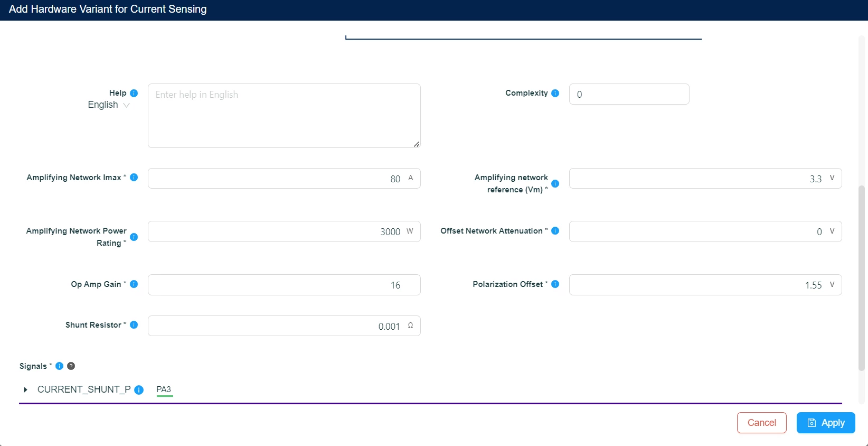Click the Polarization Offset field showing 1.55

(705, 285)
